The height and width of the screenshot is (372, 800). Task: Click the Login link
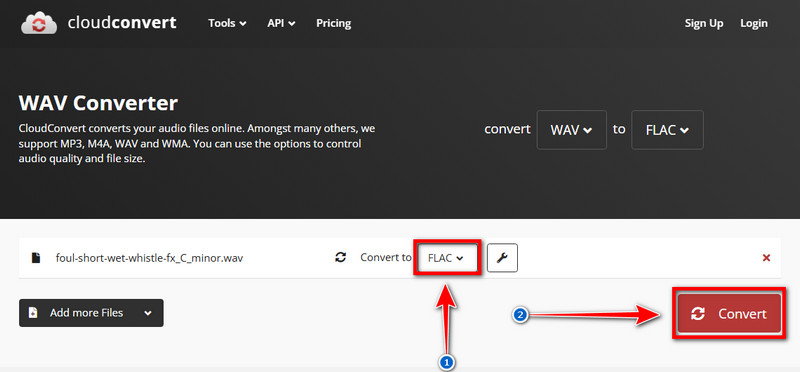coord(754,23)
